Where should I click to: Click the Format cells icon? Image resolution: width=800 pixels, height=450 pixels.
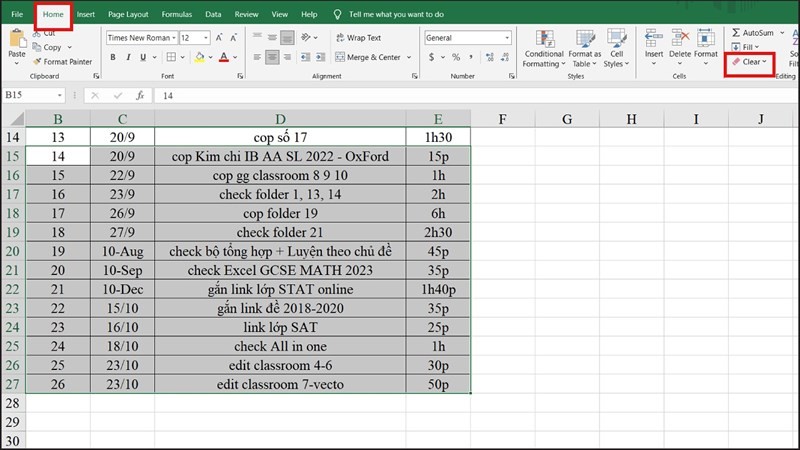tap(706, 38)
